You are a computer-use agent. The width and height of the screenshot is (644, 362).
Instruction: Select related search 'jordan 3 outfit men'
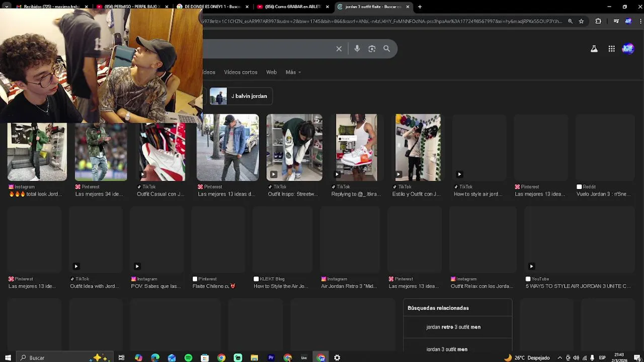tap(447, 349)
